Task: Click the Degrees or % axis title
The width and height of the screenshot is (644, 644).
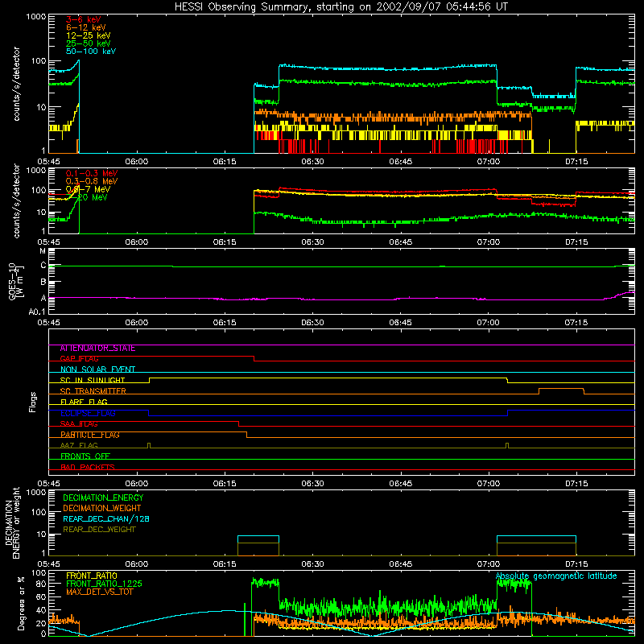Action: 21,603
